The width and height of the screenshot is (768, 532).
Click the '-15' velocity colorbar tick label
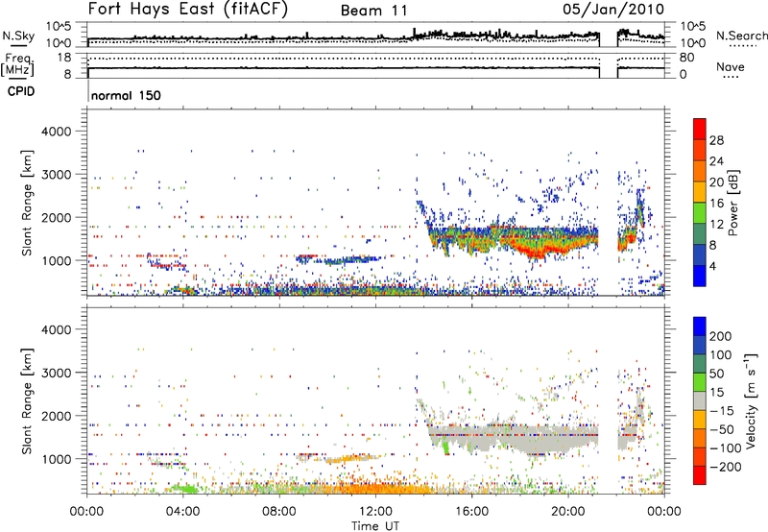coord(722,411)
